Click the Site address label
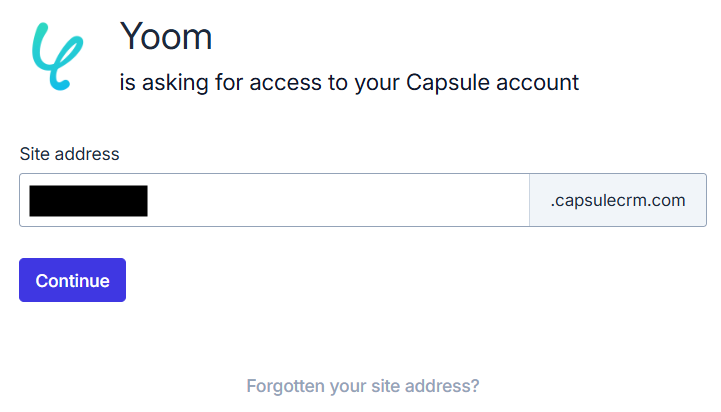This screenshot has height=412, width=721. (69, 154)
